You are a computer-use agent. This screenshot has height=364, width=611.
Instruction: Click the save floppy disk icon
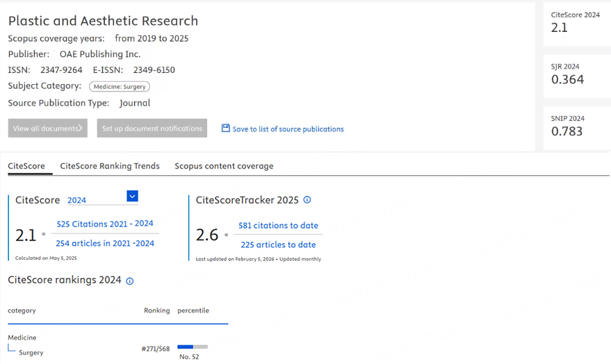point(226,128)
